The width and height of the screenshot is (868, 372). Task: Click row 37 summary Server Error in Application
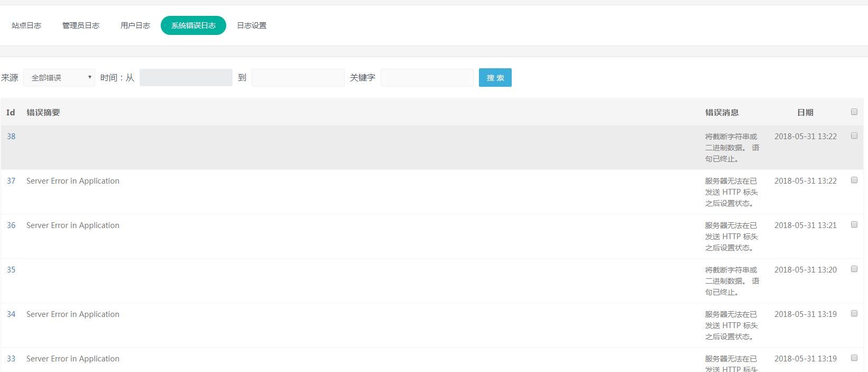(x=73, y=181)
